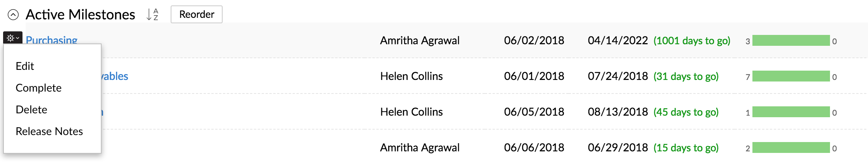Screen dimensions: 868x163
Task: Collapse the Active Milestones section
Action: pos(13,15)
